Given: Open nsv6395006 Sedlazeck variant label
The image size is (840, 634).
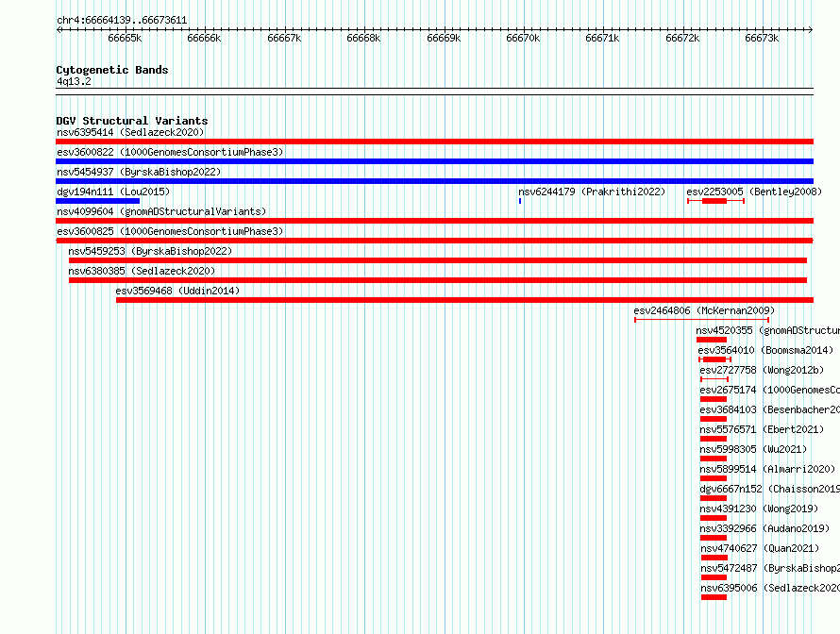Looking at the screenshot, I should pyautogui.click(x=770, y=588).
